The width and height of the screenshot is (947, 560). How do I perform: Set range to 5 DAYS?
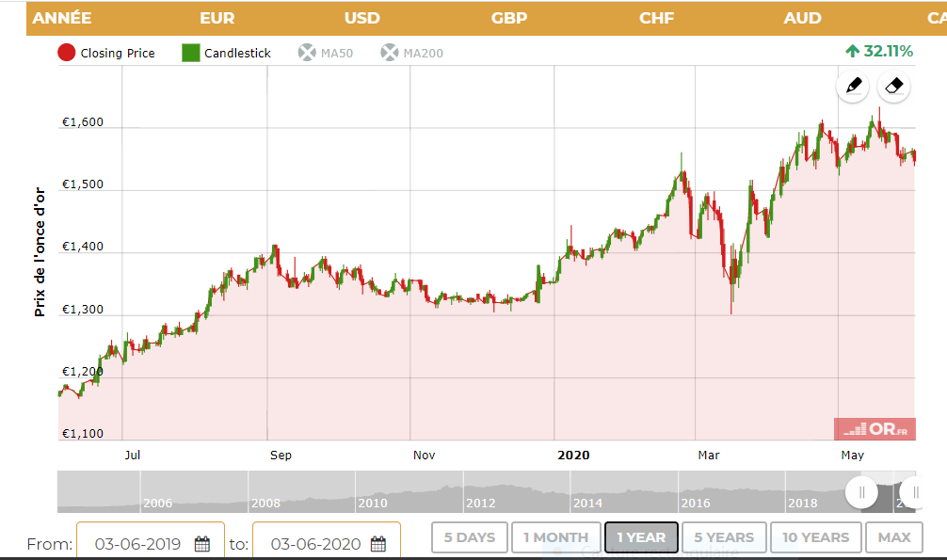[470, 537]
